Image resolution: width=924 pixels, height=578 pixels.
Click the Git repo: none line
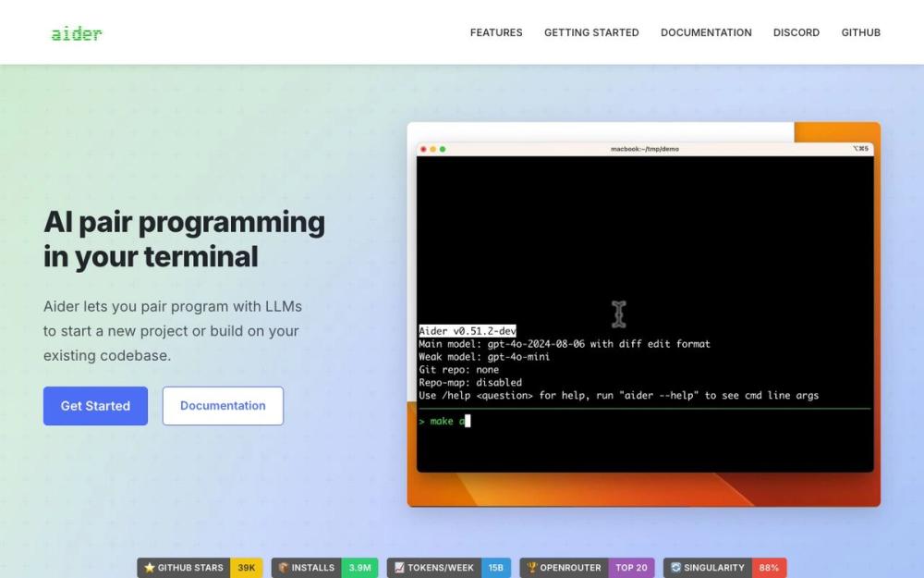tap(459, 370)
